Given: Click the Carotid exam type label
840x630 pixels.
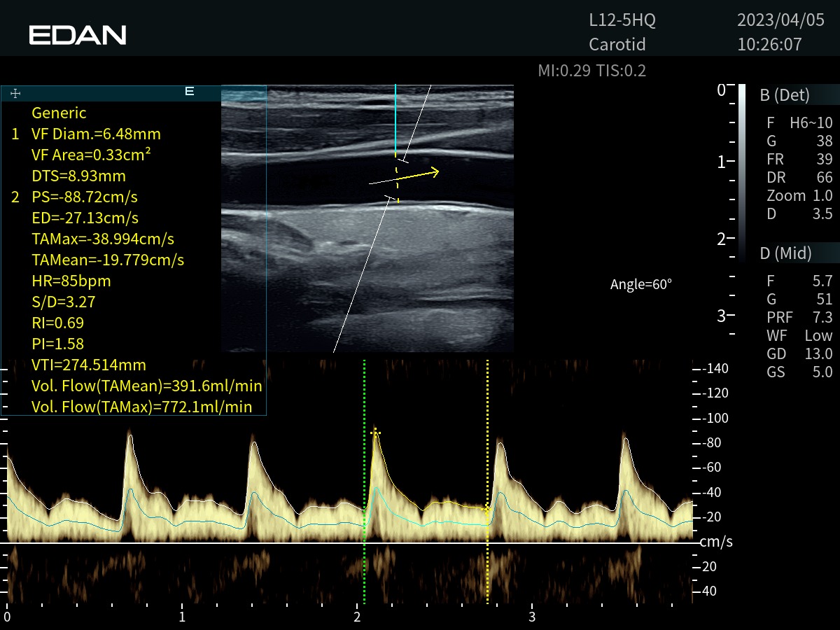Looking at the screenshot, I should coord(617,45).
